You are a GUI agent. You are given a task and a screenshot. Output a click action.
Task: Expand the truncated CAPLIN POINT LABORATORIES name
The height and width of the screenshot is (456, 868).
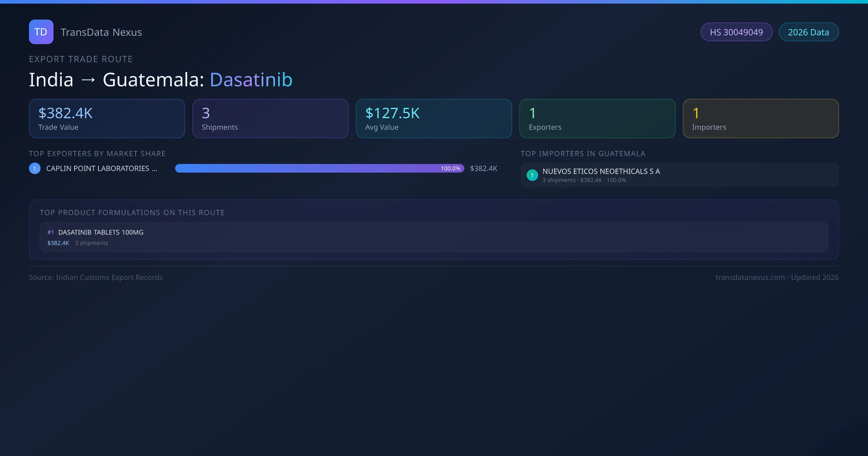pyautogui.click(x=101, y=168)
